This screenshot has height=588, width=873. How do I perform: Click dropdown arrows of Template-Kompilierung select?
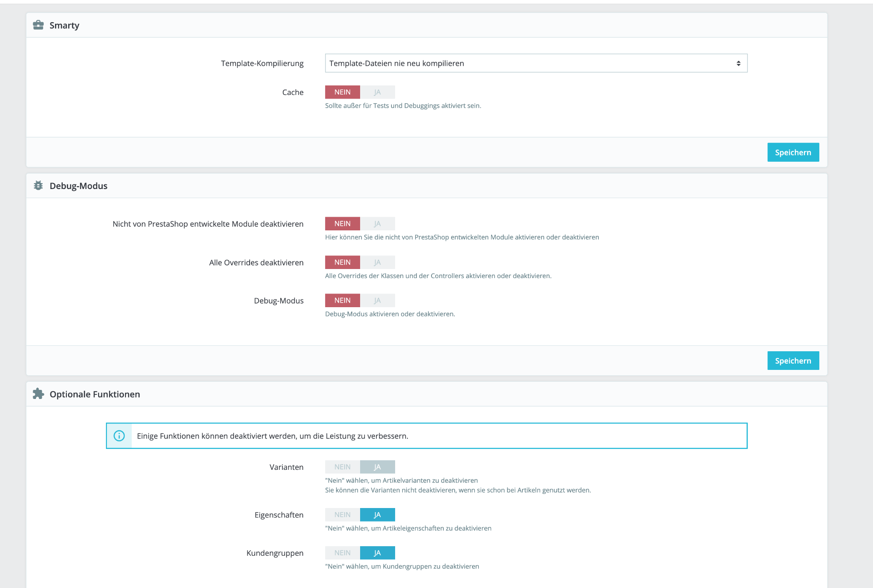738,63
